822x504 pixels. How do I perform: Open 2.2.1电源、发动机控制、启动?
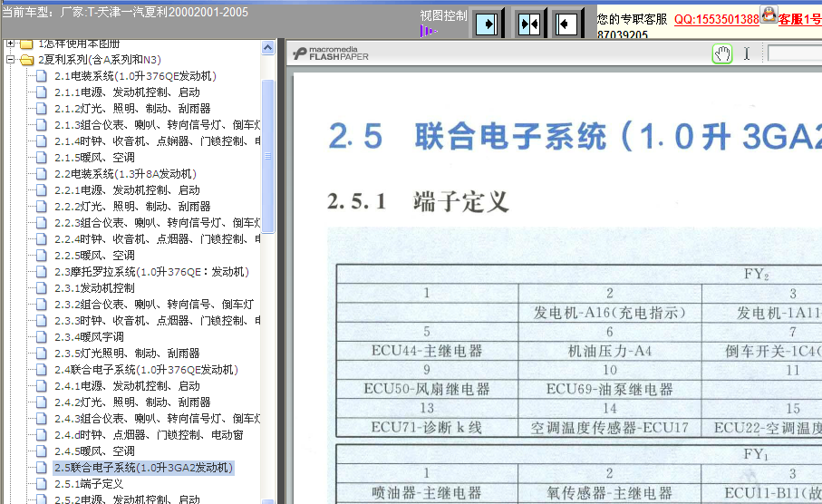(x=128, y=189)
